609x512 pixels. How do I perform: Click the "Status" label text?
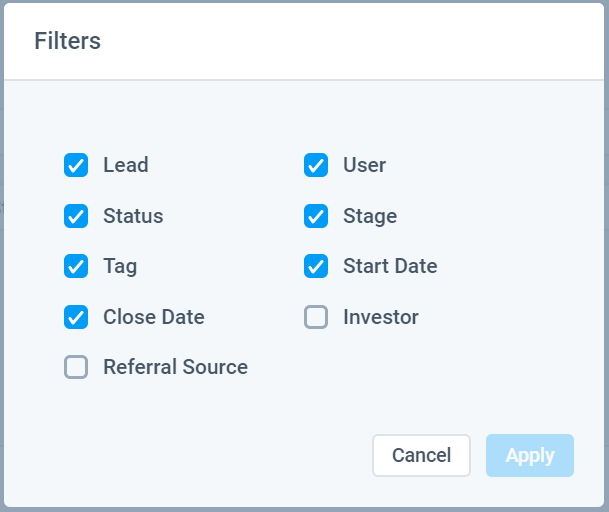click(133, 216)
